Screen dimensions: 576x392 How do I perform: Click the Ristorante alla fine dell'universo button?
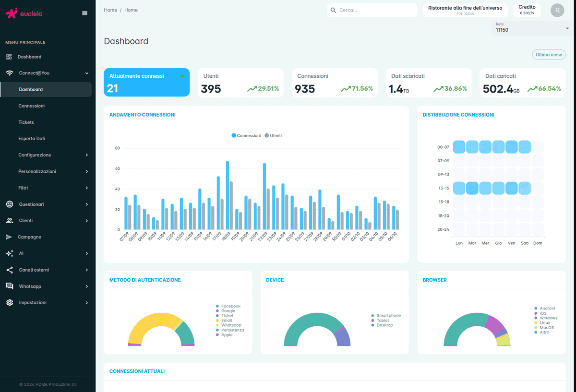click(465, 10)
